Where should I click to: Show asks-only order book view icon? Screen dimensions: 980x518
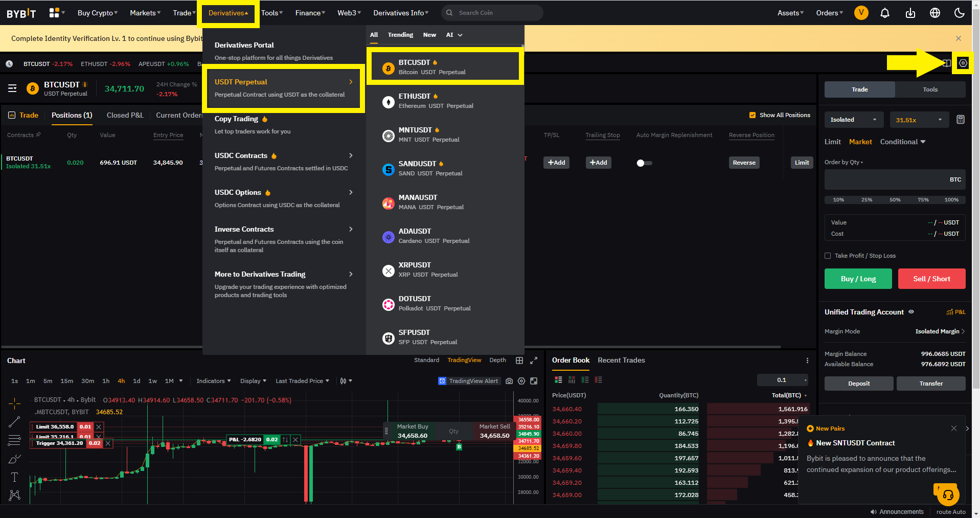point(598,380)
